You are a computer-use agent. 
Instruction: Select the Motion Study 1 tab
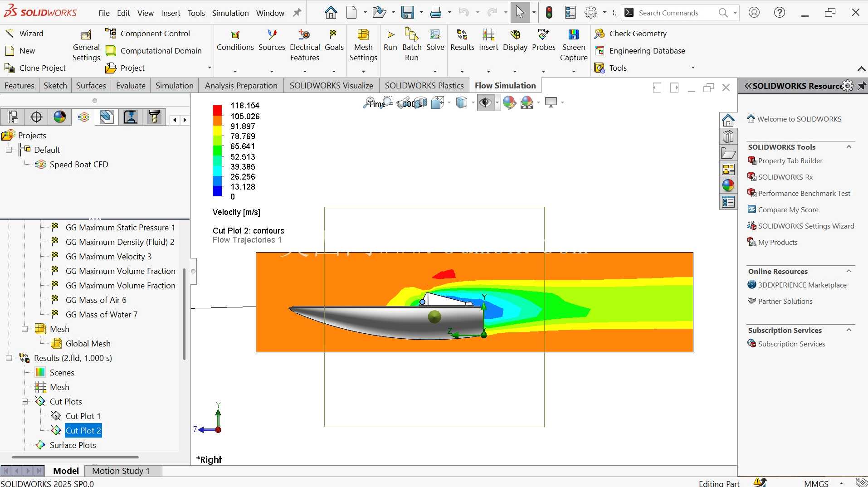tap(121, 471)
